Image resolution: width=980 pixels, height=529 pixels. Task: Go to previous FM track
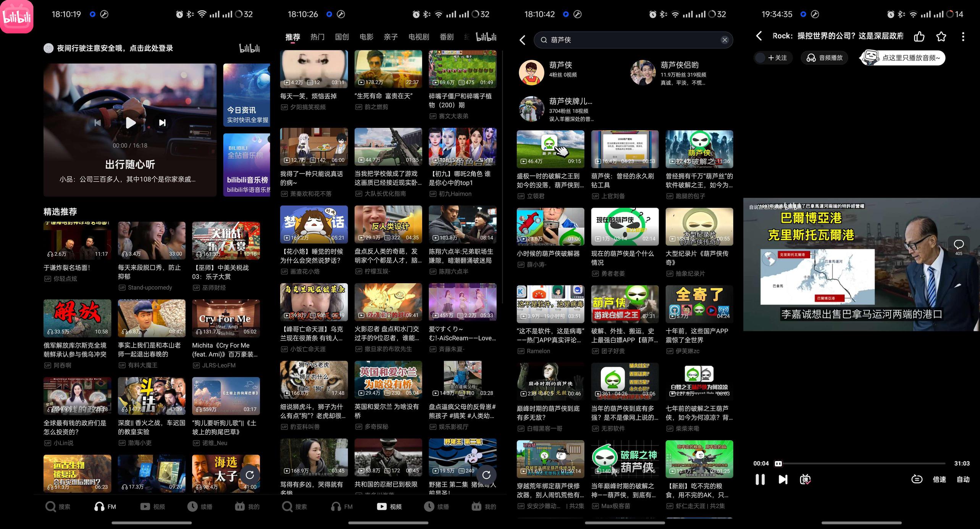coord(98,123)
